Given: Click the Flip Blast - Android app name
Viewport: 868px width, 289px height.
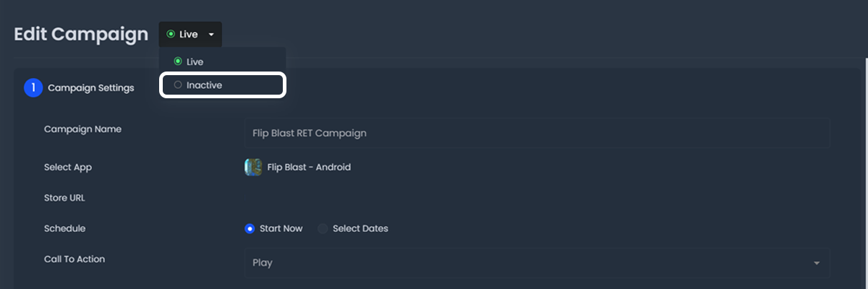Looking at the screenshot, I should (x=309, y=167).
